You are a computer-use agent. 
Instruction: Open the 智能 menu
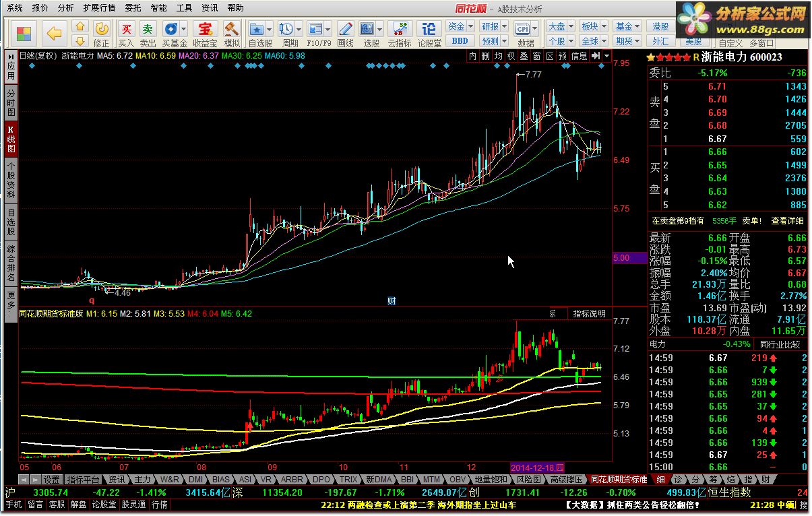point(158,8)
